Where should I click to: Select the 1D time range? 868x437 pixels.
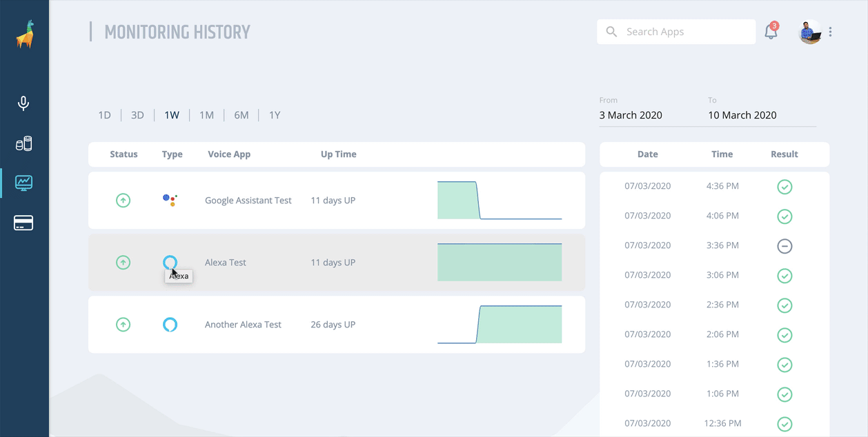105,115
